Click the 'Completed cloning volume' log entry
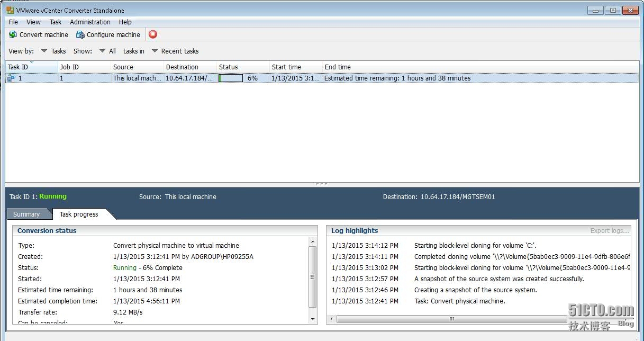 coord(522,257)
